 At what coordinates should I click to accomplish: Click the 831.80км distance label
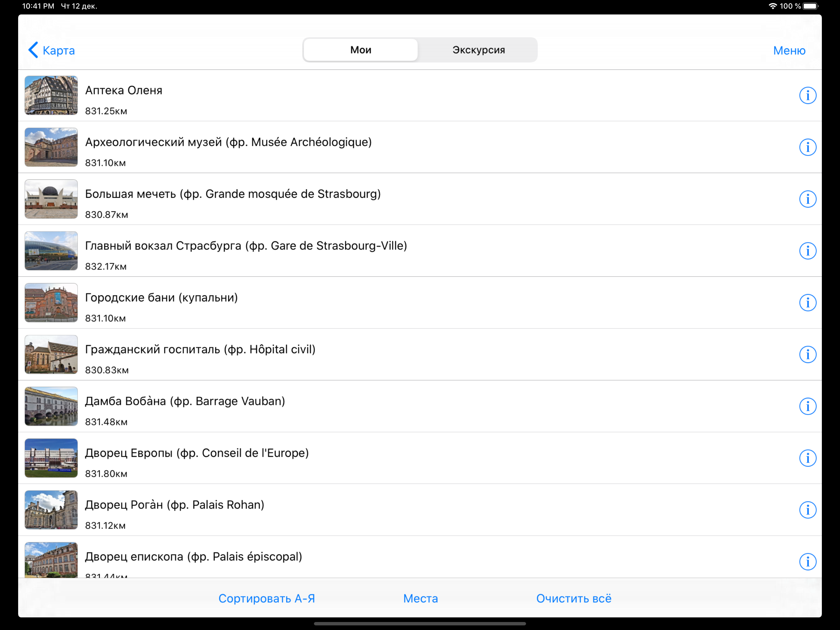(106, 474)
